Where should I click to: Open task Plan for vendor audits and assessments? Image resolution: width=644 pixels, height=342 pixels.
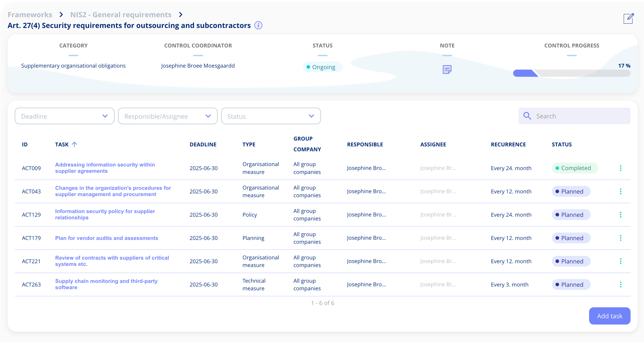pos(106,238)
